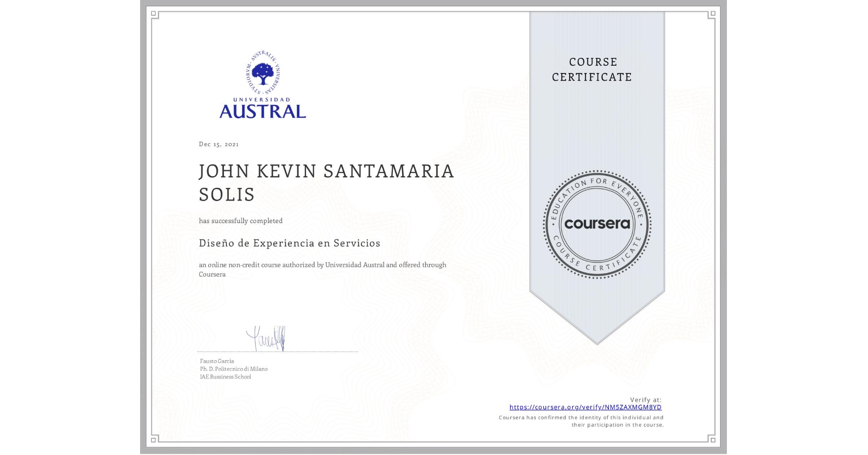Click the decorative corner ornament top left

155,15
